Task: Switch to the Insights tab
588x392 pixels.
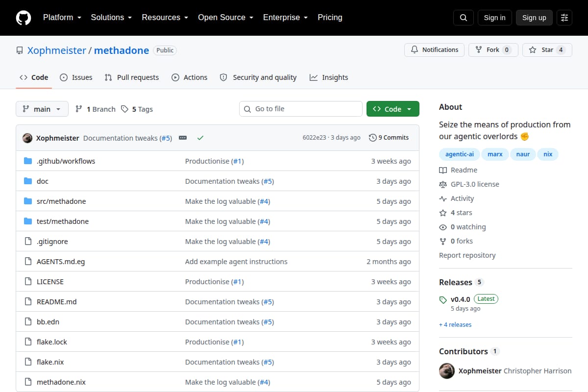Action: point(329,77)
